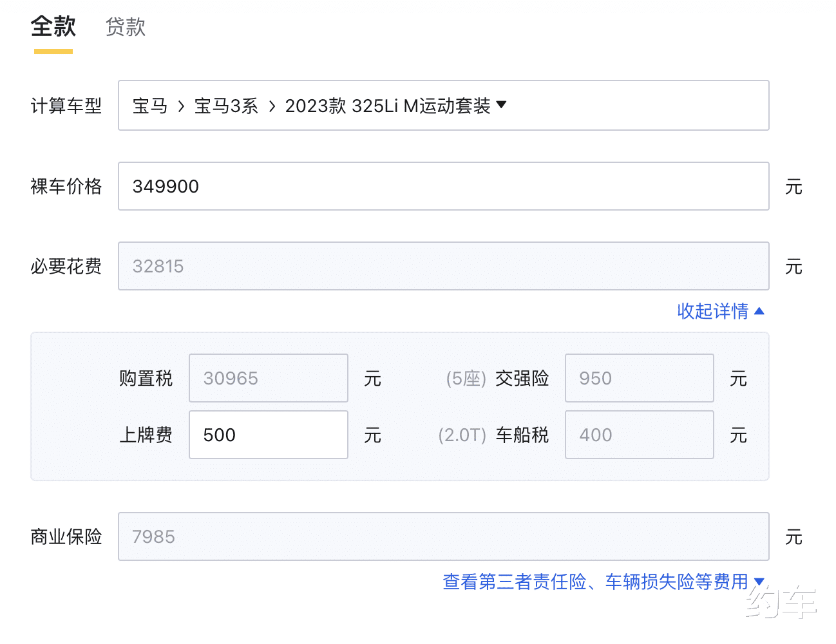Click the 购置税 field showing 30965
Viewport: 836px width, 644px height.
tap(269, 378)
